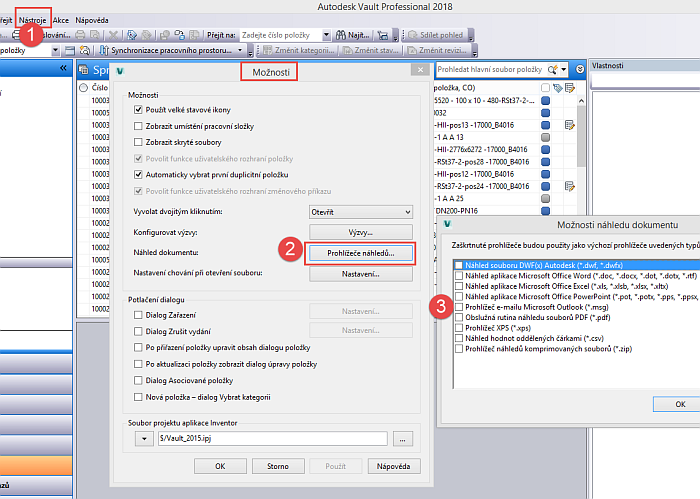Enable Zobrazit umístění pracovní složky
Viewport: 700px width, 499px height.
coord(138,126)
